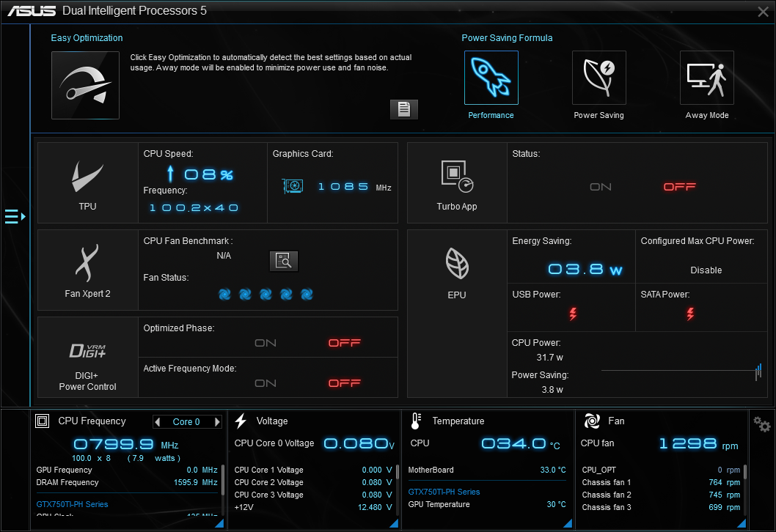Click the Easy Optimization heading
This screenshot has height=532, width=776.
click(x=87, y=38)
